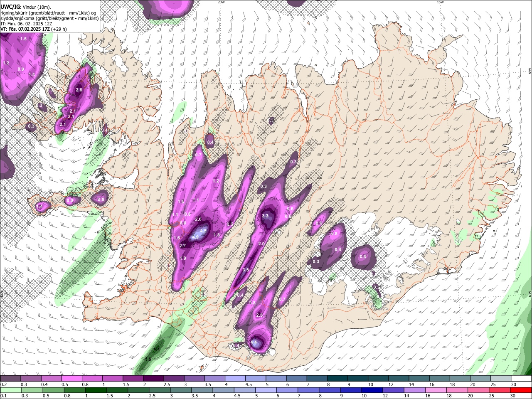Select bottom scale swatch starting at 2.5
This screenshot has height=399, width=532.
pos(159,390)
